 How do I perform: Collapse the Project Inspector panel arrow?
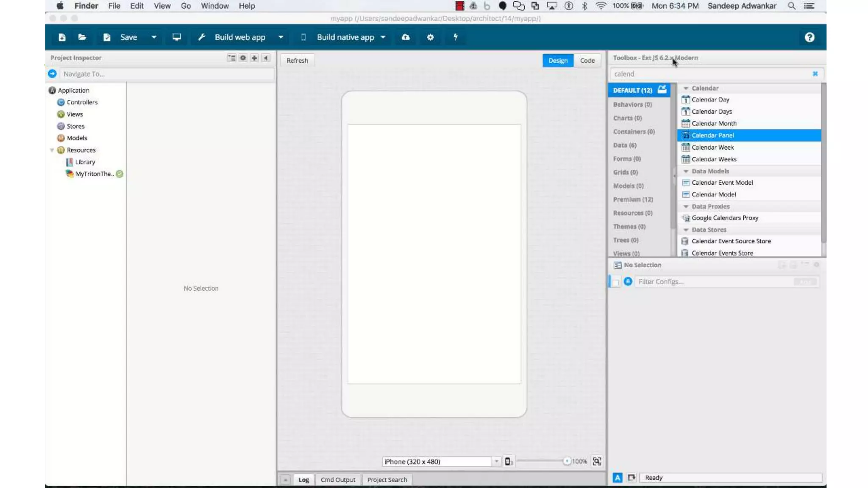click(266, 58)
